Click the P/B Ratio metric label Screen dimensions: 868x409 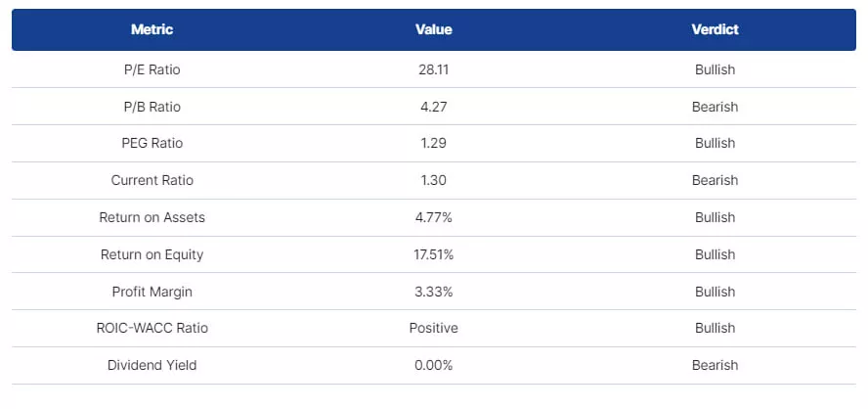click(152, 107)
